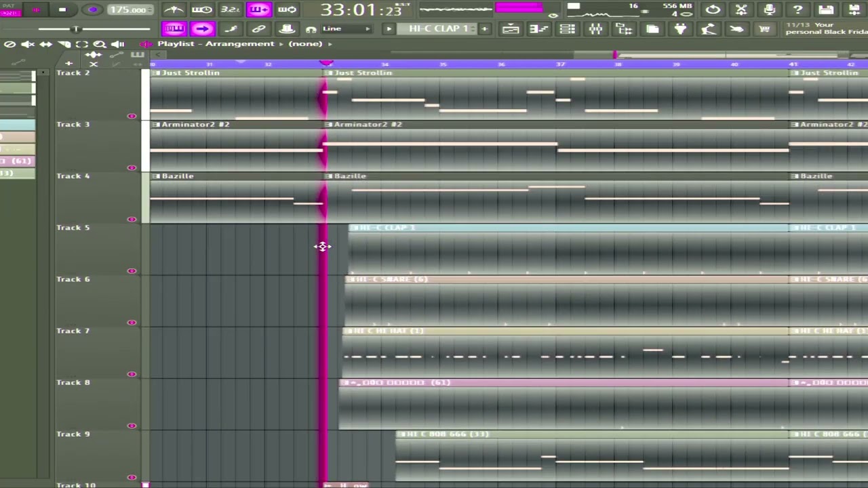Select the playlist zoom magnifier tool
Image resolution: width=868 pixels, height=488 pixels.
[x=100, y=44]
